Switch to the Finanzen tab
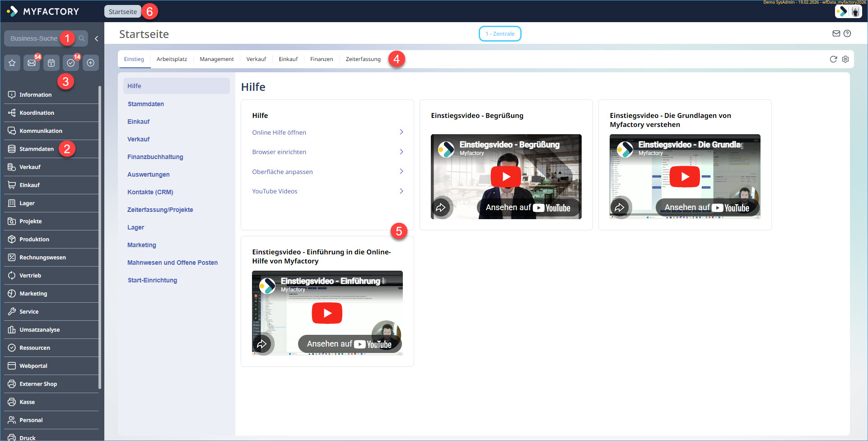 click(321, 59)
